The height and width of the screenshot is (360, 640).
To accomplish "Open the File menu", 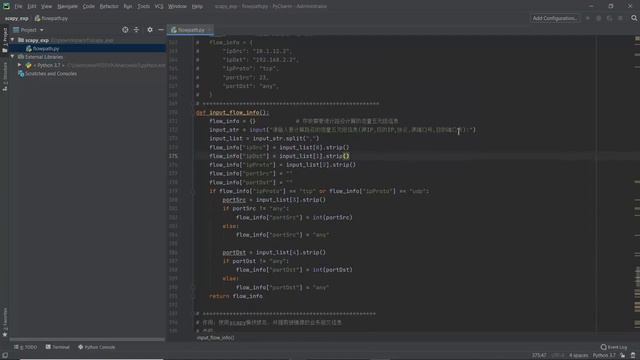I will point(18,7).
